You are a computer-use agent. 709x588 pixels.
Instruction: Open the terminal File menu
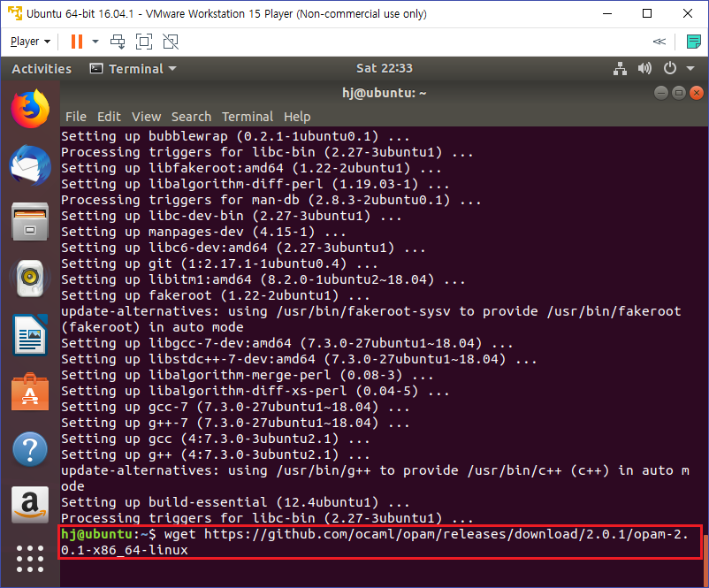pos(76,117)
